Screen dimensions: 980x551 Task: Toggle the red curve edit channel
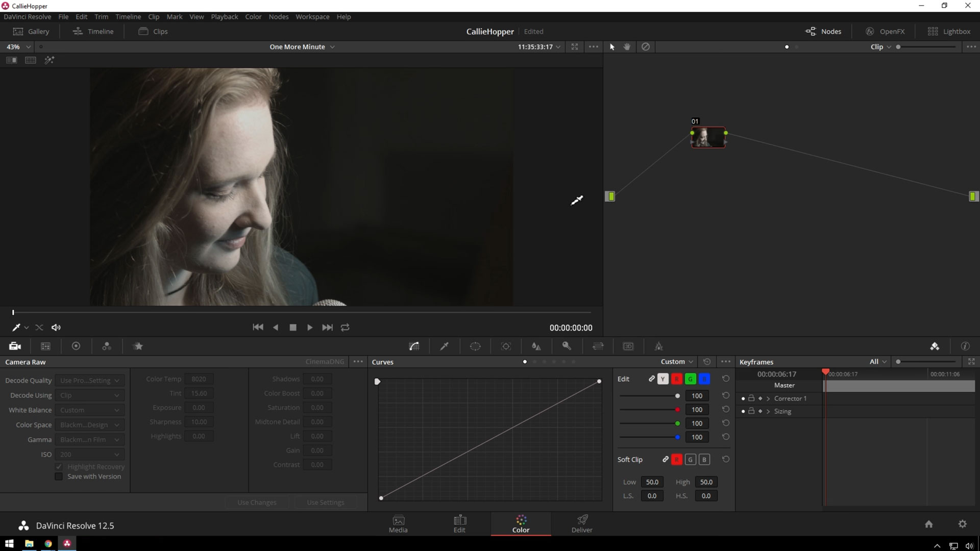(677, 379)
